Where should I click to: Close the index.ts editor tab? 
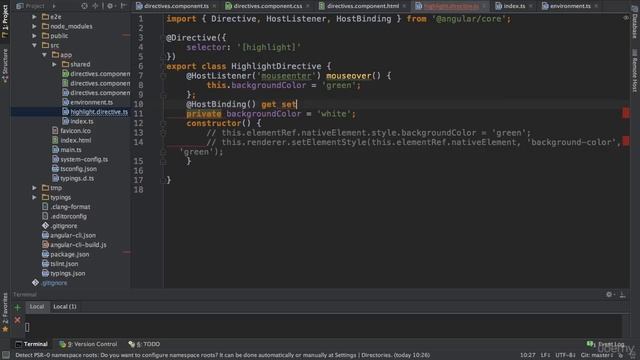(531, 6)
